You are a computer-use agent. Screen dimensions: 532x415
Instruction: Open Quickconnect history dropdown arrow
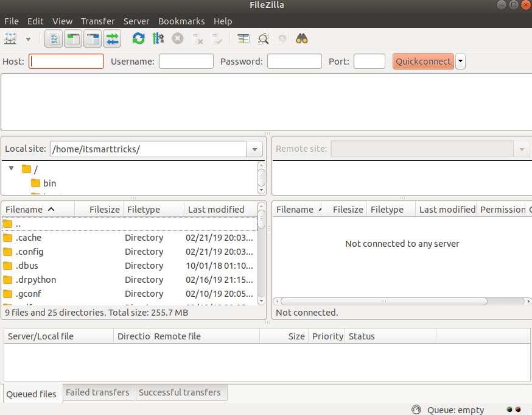[x=460, y=62]
